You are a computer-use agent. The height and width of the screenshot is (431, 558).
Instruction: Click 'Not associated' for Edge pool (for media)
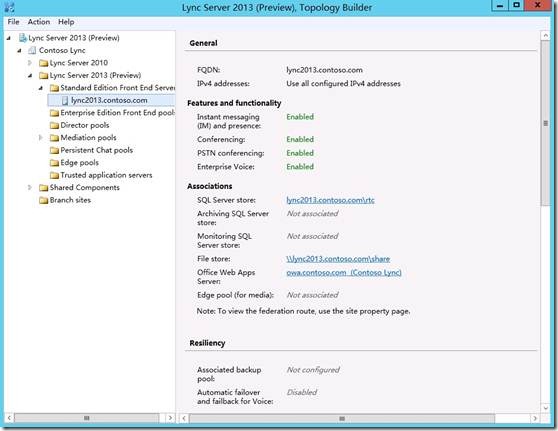click(312, 295)
